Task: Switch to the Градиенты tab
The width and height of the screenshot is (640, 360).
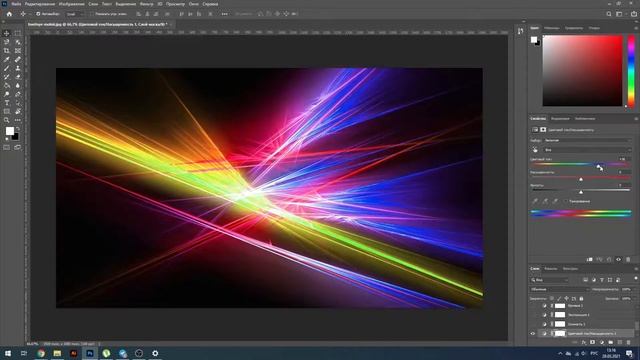Action: [x=574, y=28]
